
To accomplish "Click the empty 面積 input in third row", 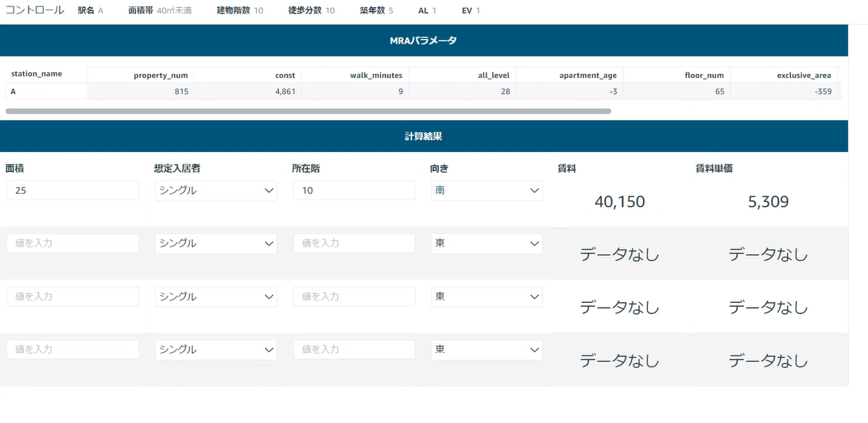I will (72, 297).
